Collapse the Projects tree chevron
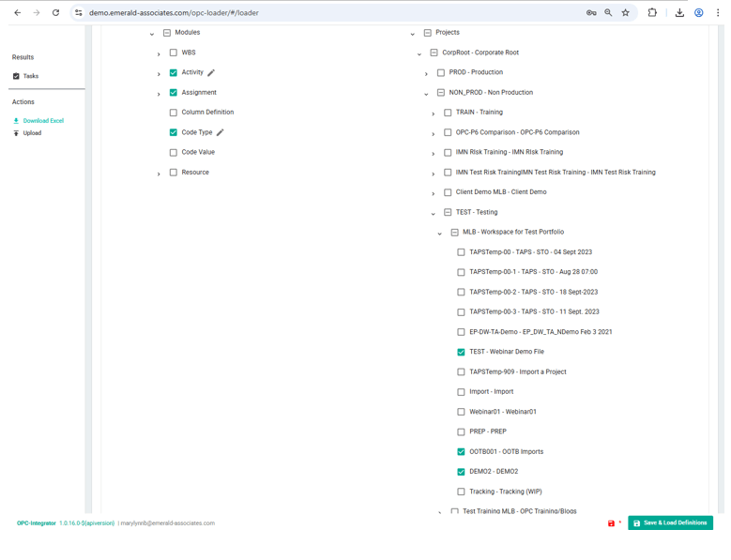The image size is (731, 560). click(x=412, y=34)
